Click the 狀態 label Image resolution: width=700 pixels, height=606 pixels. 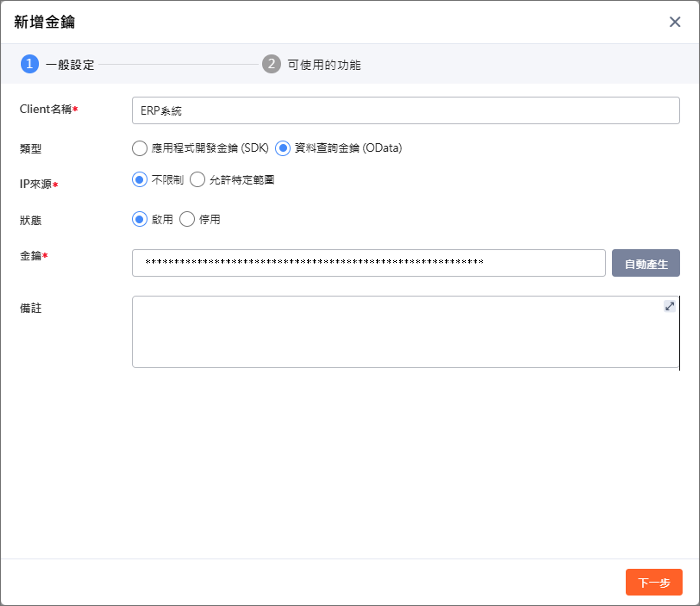click(30, 220)
